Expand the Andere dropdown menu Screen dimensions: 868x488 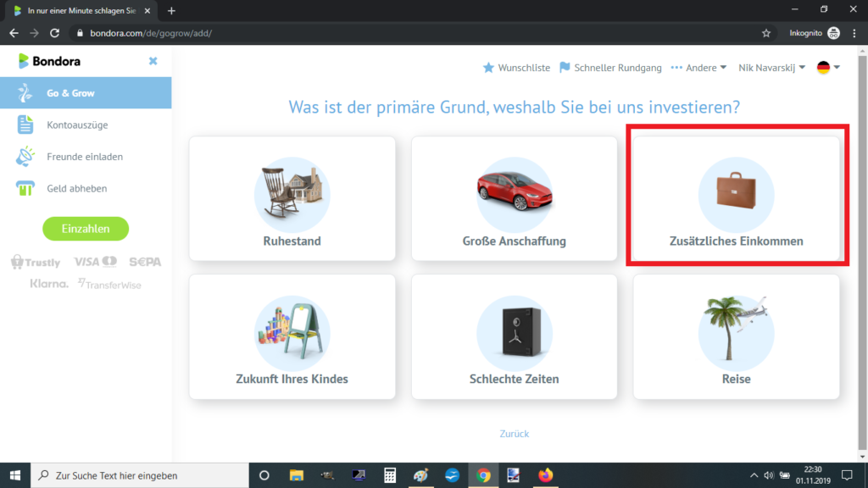(698, 68)
